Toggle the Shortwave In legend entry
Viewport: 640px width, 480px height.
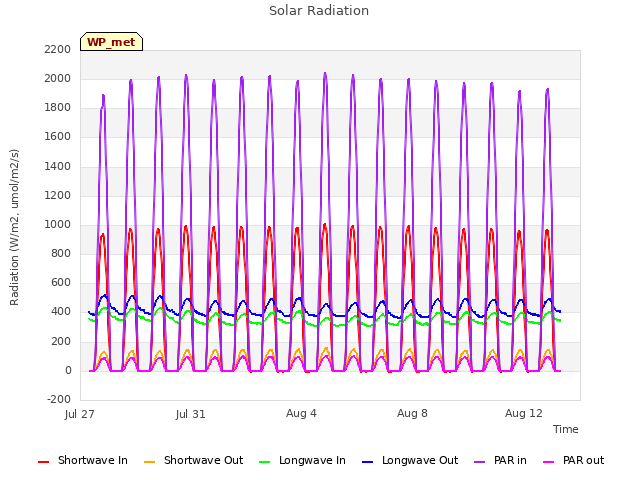click(83, 460)
